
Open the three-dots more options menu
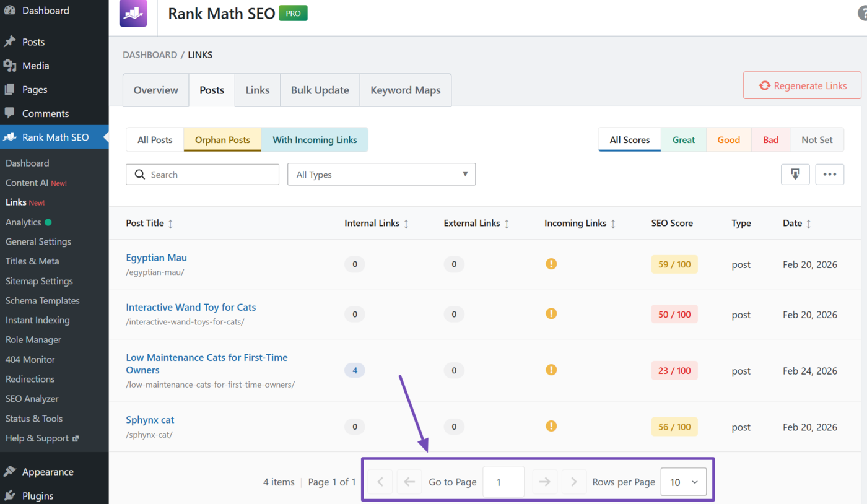(x=829, y=175)
